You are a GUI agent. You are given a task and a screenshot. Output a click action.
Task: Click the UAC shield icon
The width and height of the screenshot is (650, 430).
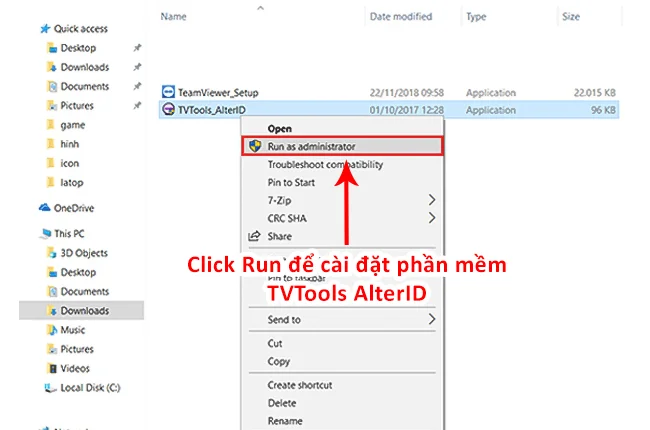tap(255, 146)
